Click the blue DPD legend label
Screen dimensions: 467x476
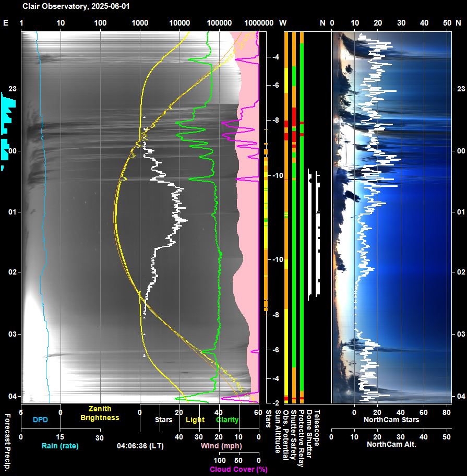[x=40, y=420]
